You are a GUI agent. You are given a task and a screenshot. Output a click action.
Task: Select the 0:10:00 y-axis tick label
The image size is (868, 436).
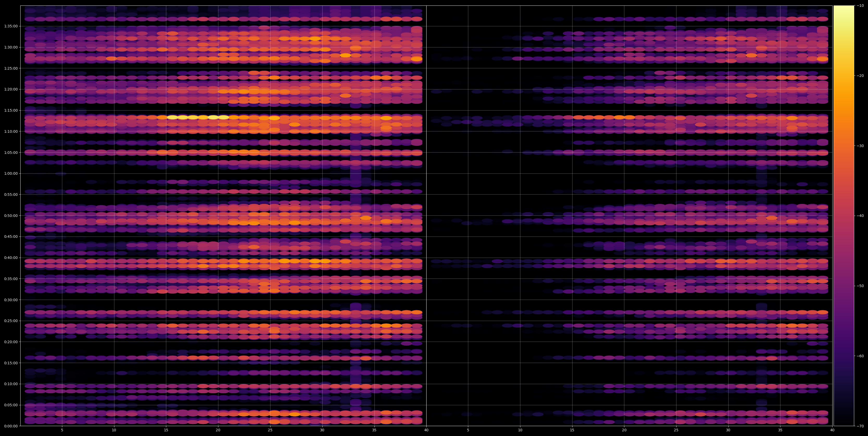click(x=11, y=384)
